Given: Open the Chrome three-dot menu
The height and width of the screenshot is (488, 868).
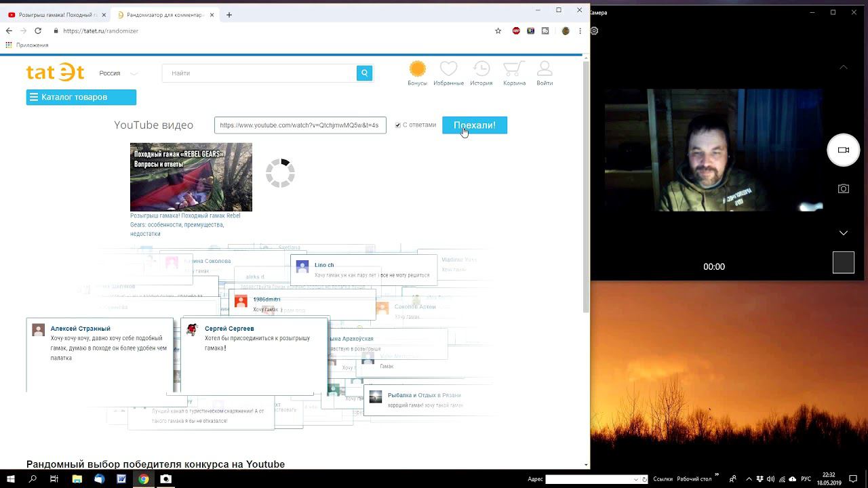Looking at the screenshot, I should pyautogui.click(x=580, y=30).
